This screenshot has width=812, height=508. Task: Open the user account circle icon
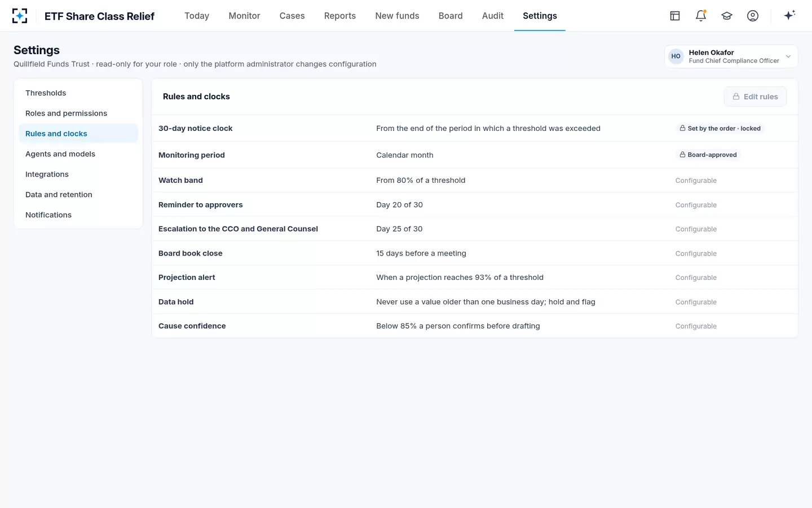point(753,16)
